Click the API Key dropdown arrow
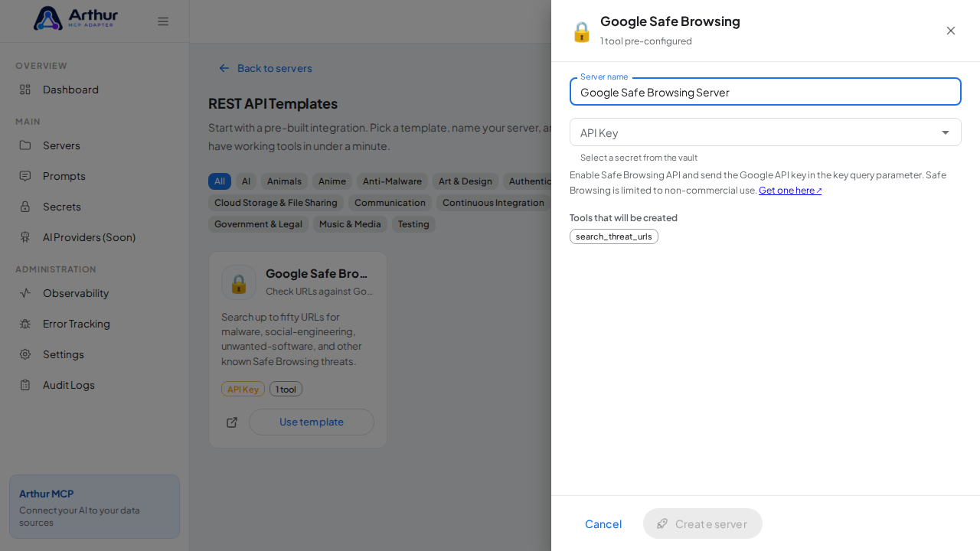The width and height of the screenshot is (980, 551). (946, 132)
